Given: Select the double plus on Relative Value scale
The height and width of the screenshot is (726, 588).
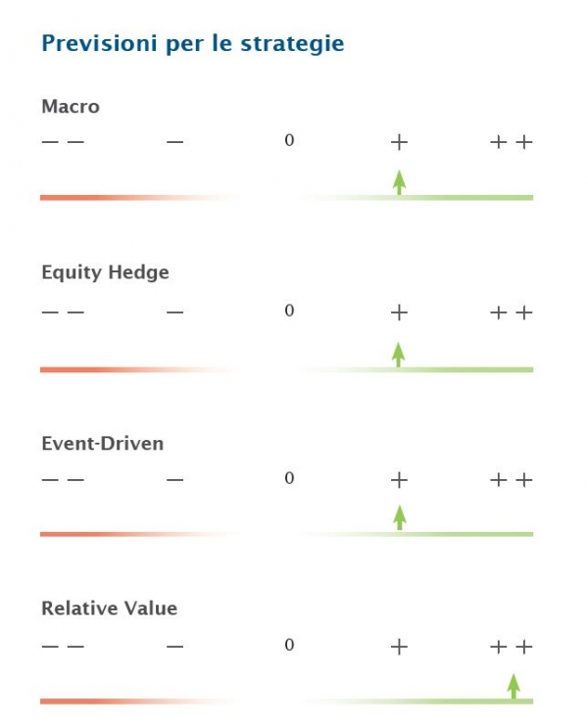Looking at the screenshot, I should (512, 647).
